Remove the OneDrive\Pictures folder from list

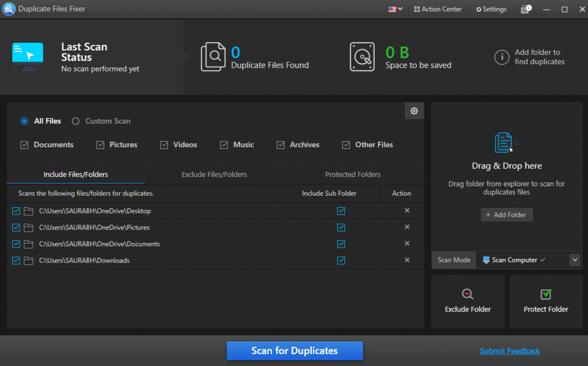tap(407, 227)
